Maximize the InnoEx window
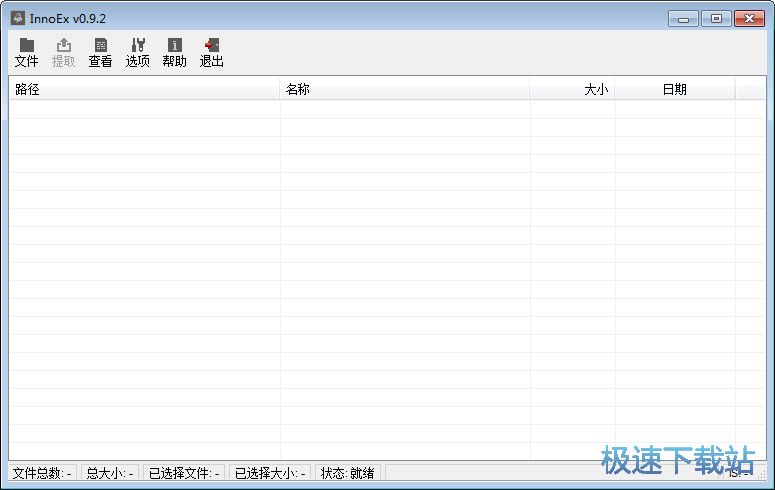The height and width of the screenshot is (490, 775). 715,18
